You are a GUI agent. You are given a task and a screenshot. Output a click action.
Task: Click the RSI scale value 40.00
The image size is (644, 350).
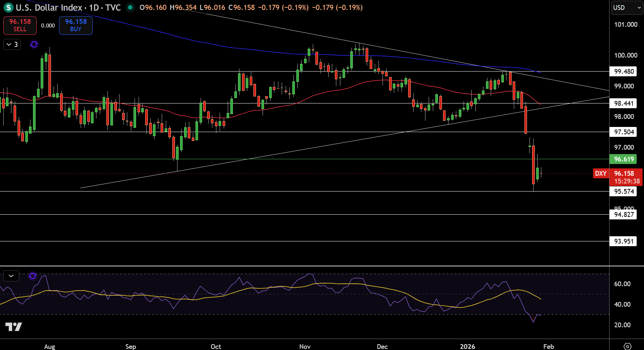(x=622, y=305)
